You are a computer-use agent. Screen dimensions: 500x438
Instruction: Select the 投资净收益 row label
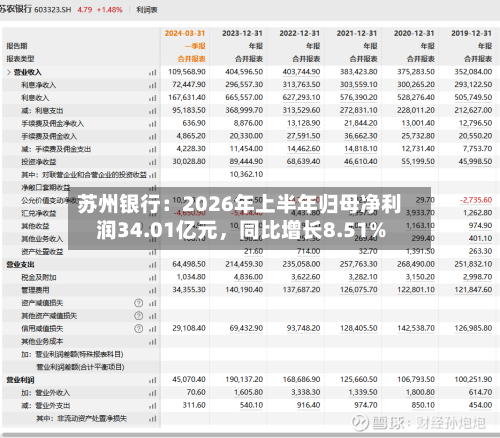[39, 162]
